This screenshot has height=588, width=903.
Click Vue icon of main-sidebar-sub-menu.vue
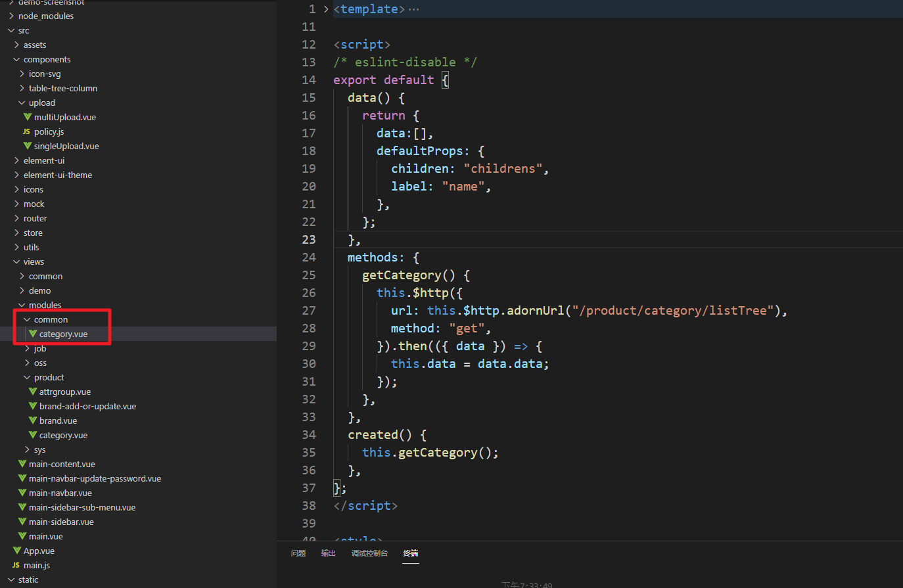[22, 507]
